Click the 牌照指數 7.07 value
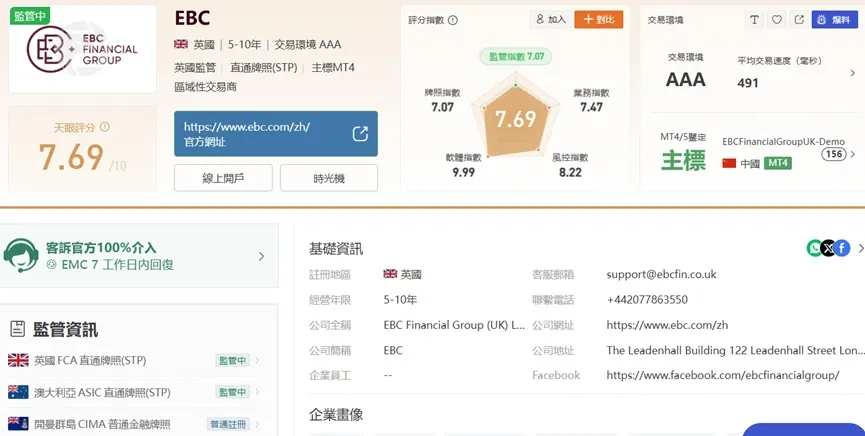 click(442, 107)
